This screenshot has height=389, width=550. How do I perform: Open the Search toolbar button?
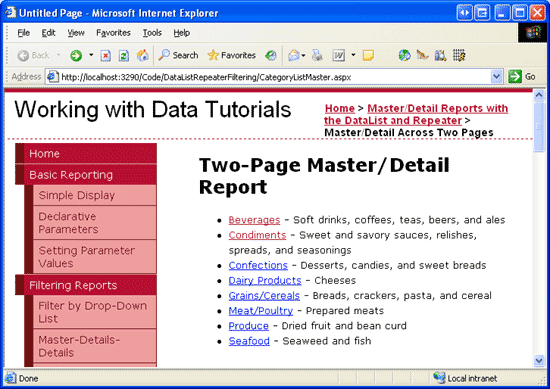(178, 55)
